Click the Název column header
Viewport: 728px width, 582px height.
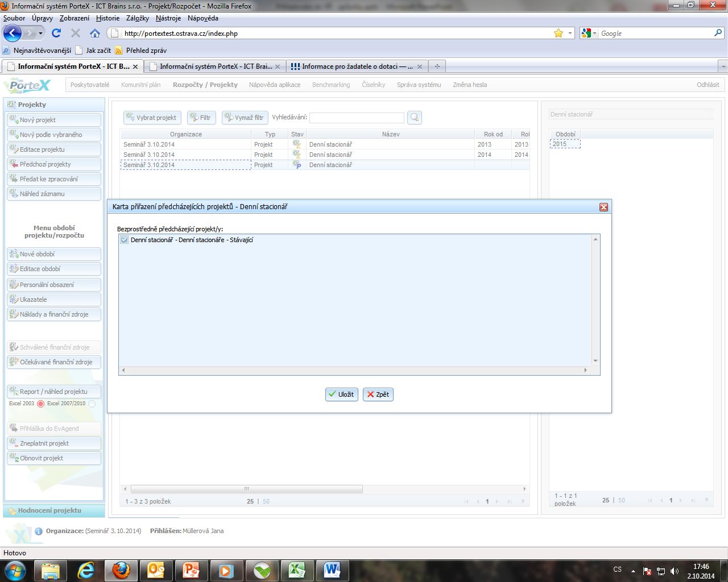pyautogui.click(x=391, y=134)
